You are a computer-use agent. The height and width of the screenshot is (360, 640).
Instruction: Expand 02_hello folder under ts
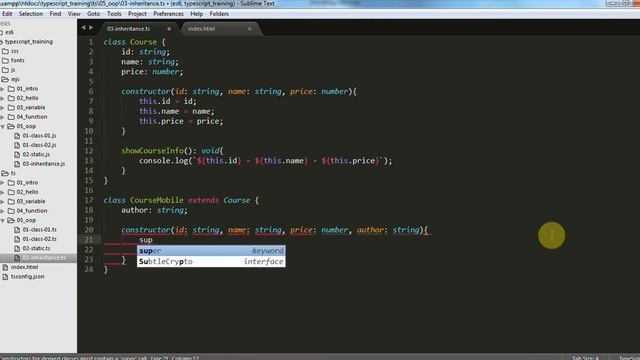click(x=3, y=192)
